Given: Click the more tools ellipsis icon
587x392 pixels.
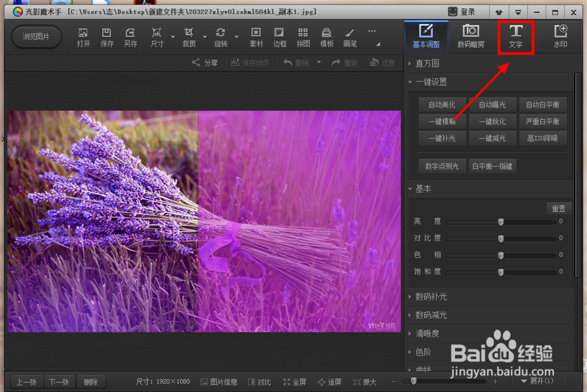Looking at the screenshot, I should click(372, 31).
